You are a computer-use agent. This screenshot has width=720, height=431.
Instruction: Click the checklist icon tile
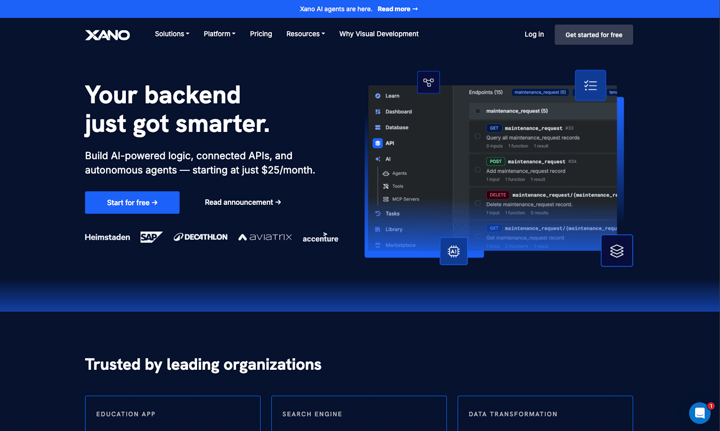pos(590,86)
